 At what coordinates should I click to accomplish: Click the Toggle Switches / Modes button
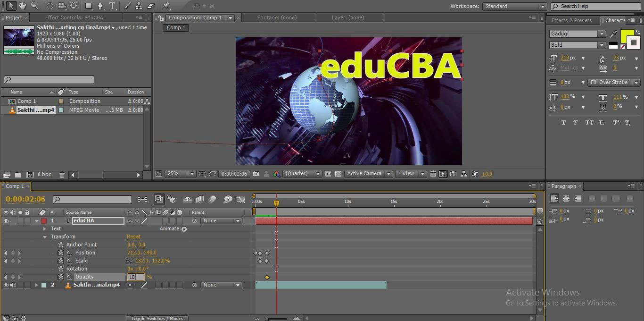pos(157,318)
